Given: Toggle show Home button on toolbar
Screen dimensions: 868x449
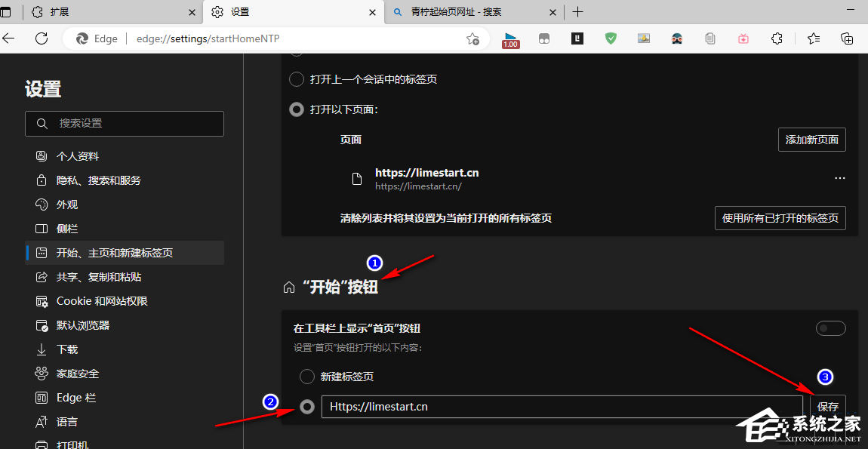Looking at the screenshot, I should tap(831, 328).
